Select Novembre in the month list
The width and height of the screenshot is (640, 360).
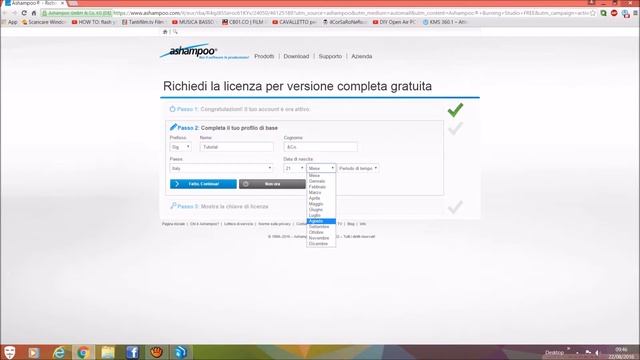click(x=321, y=238)
